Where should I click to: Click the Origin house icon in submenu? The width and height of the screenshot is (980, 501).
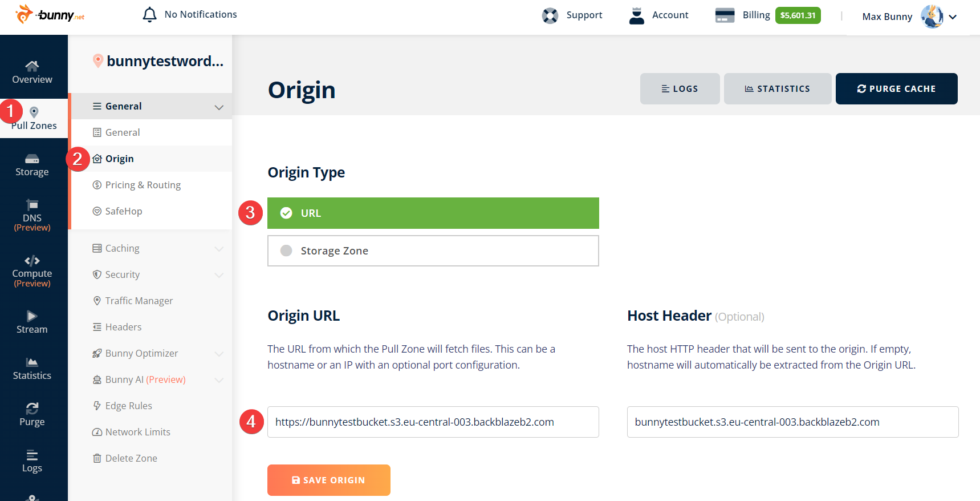pos(97,159)
